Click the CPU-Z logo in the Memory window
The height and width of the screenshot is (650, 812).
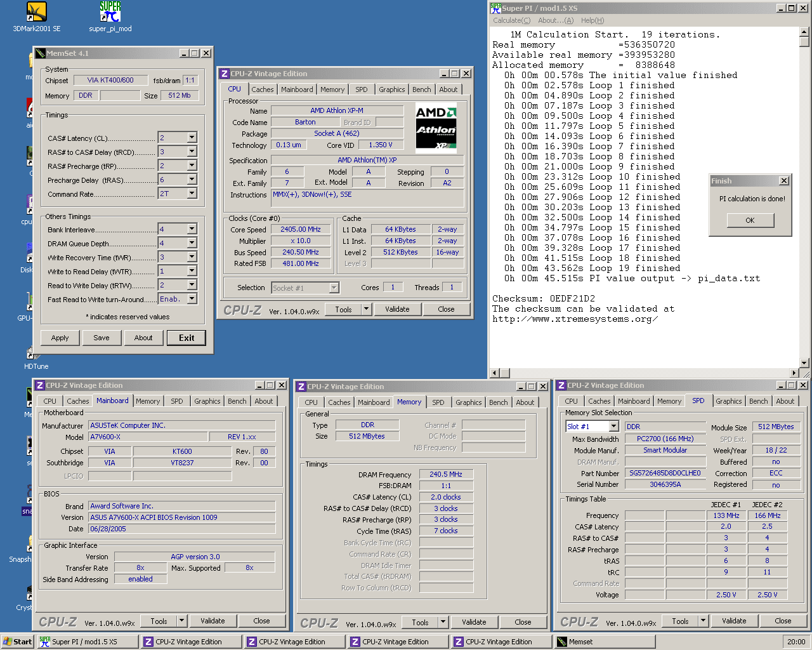[x=319, y=623]
